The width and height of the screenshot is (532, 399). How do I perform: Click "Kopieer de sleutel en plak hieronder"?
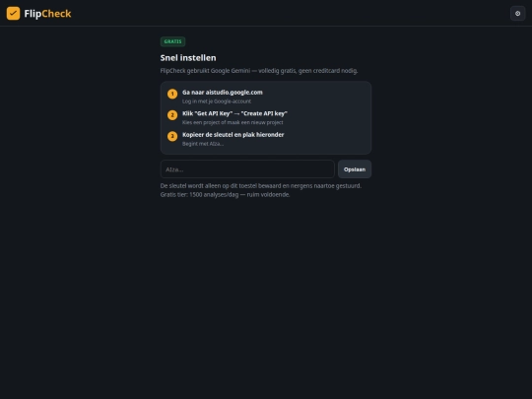233,135
